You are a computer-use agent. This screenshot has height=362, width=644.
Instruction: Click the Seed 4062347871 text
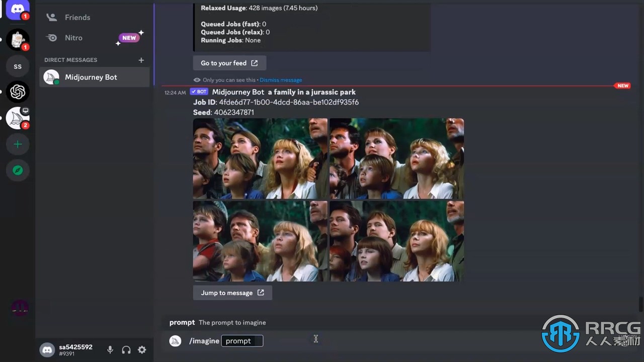click(x=223, y=112)
